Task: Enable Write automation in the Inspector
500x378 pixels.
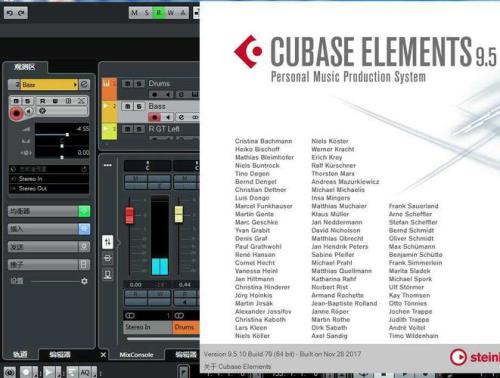Action: coord(55,101)
